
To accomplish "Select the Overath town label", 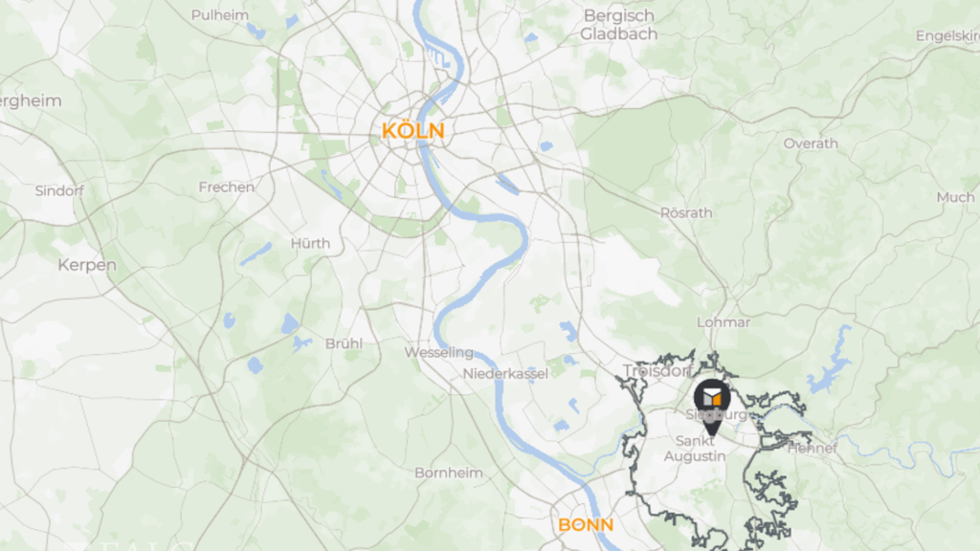I will click(811, 143).
